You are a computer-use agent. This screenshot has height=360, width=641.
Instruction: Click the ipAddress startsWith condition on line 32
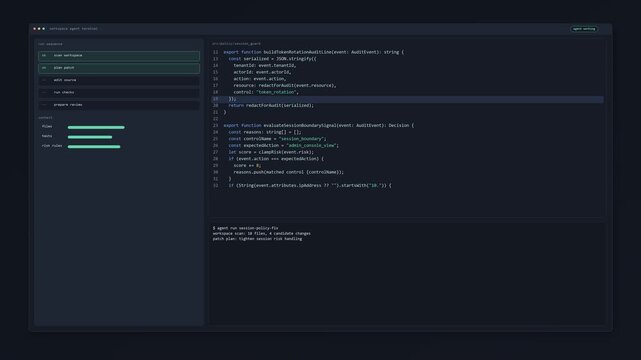coord(310,186)
